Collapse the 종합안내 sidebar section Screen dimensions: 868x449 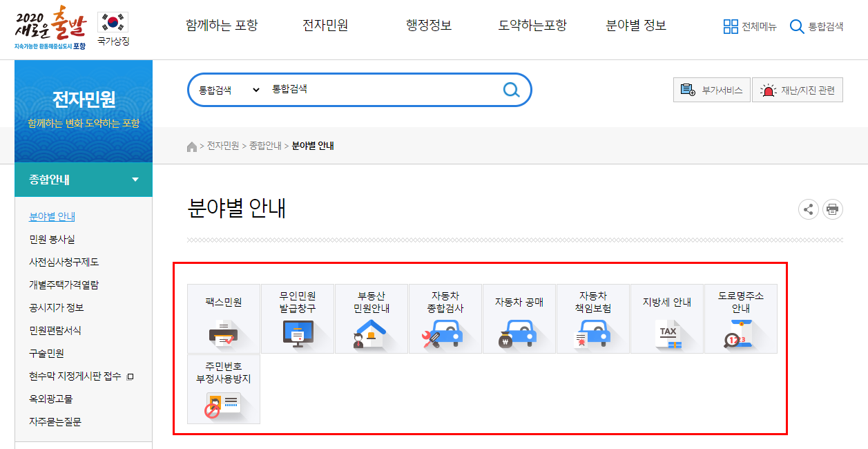(84, 180)
